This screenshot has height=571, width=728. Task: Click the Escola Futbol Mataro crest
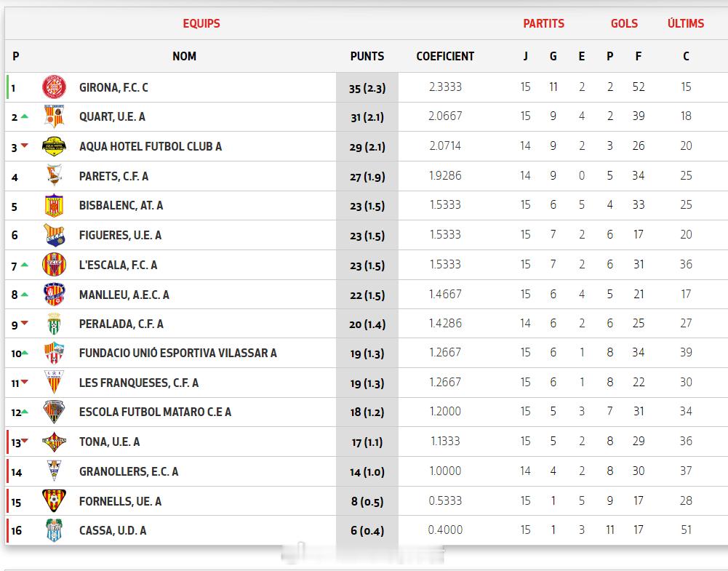click(54, 412)
